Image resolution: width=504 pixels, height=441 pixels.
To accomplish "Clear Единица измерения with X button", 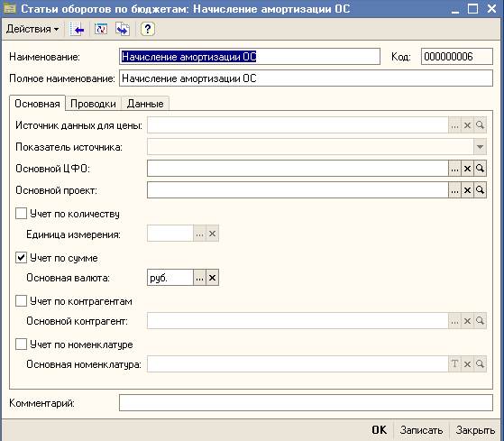I will click(212, 234).
